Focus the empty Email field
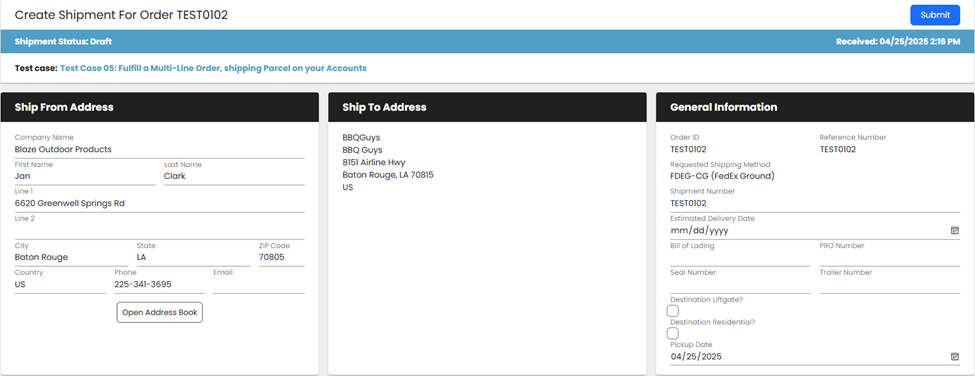This screenshot has height=376, width=975. point(259,285)
